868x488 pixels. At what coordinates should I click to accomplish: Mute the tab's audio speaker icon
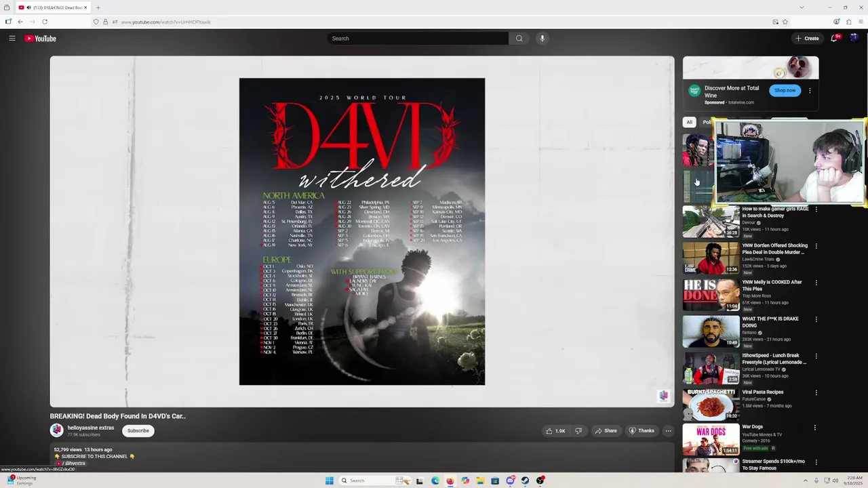pos(28,7)
